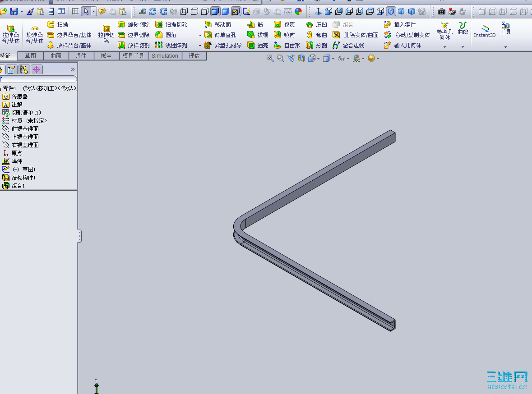Viewport: 532px width, 394px height.
Task: Click 输入几何体 imported geometry tool
Action: pyautogui.click(x=402, y=45)
